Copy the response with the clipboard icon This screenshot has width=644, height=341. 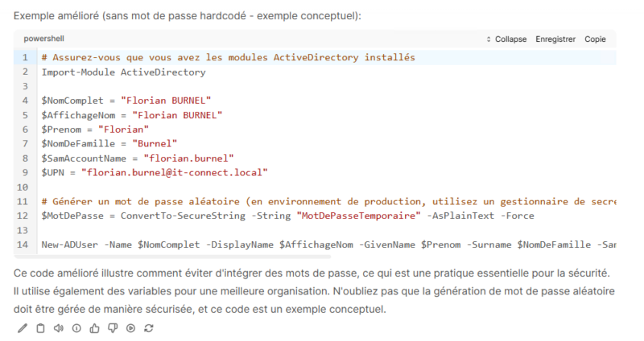40,328
